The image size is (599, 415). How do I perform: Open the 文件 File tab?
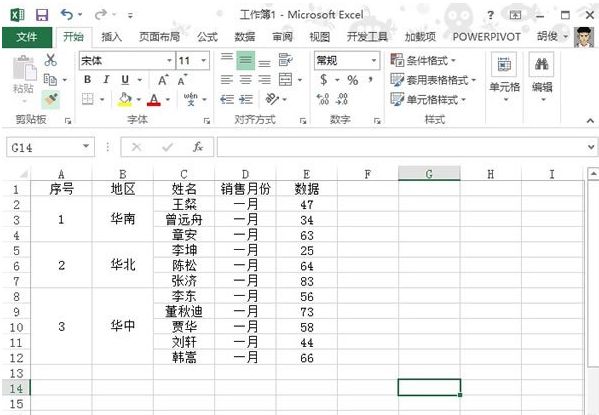pyautogui.click(x=27, y=37)
